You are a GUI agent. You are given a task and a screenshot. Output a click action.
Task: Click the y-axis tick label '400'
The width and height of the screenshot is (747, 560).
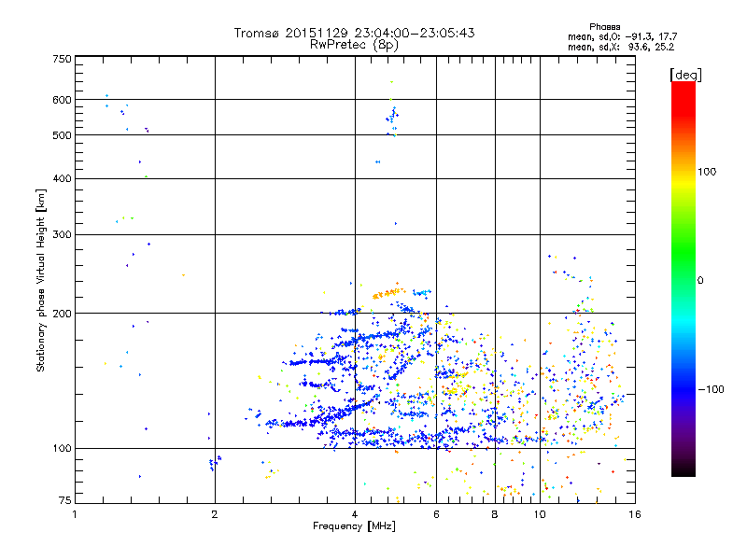point(62,178)
